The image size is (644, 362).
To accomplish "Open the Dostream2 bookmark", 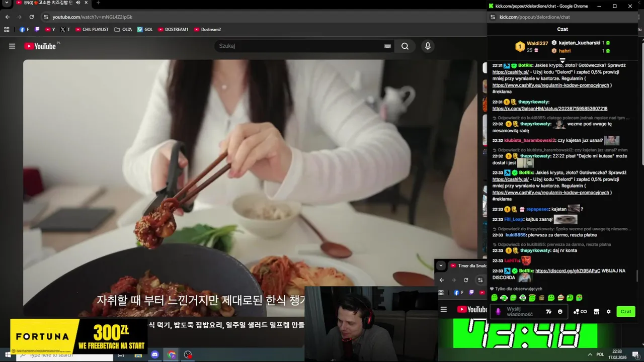I will pyautogui.click(x=207, y=30).
